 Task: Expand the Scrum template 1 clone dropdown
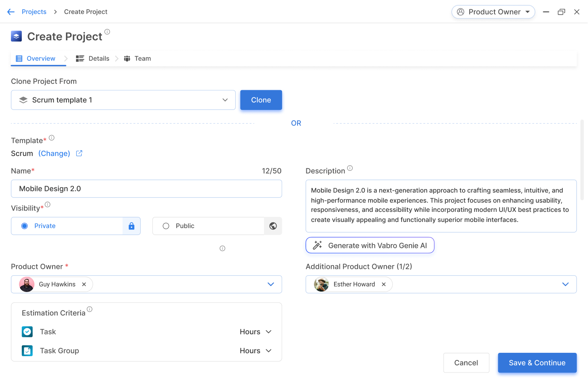coord(225,100)
